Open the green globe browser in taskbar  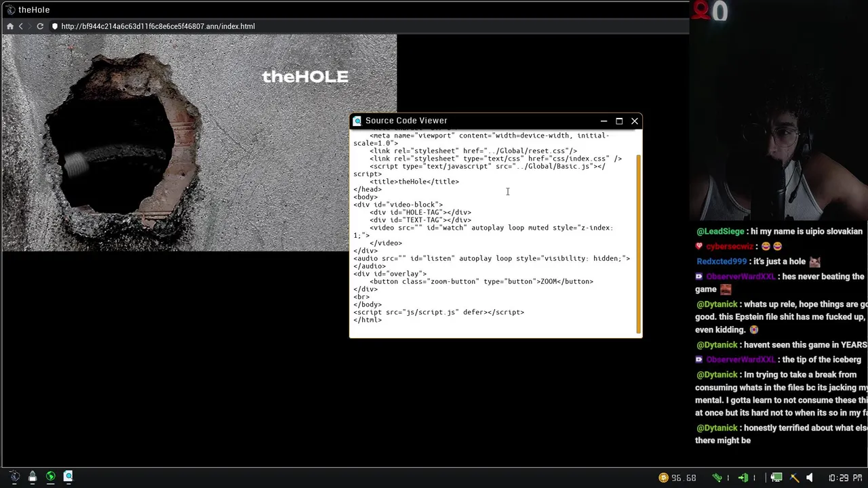click(50, 477)
